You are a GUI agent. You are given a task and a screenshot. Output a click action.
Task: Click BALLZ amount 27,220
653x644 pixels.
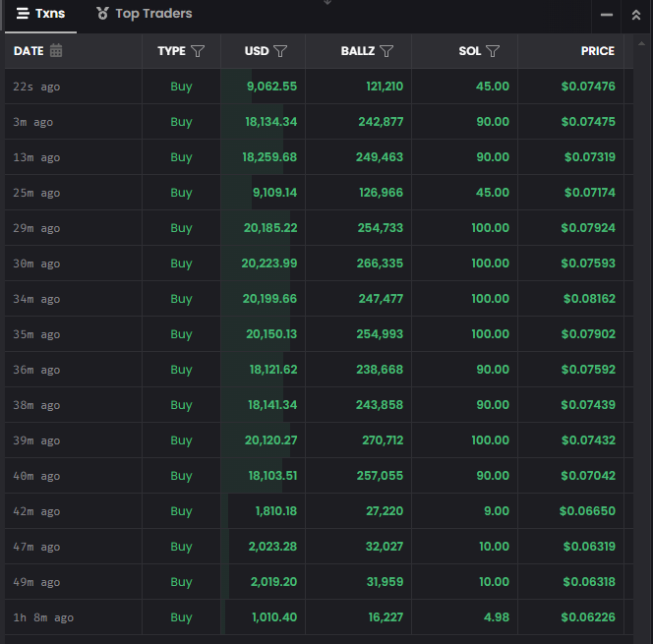point(385,511)
